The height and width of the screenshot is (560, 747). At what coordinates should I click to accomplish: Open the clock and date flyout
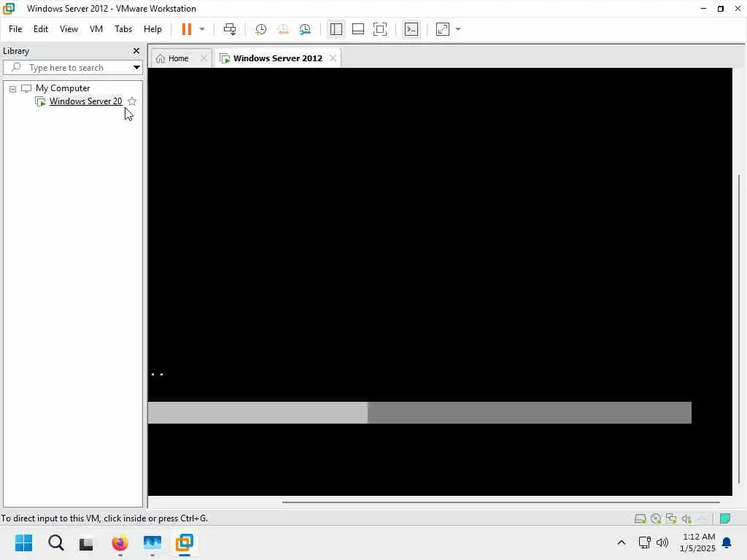698,542
